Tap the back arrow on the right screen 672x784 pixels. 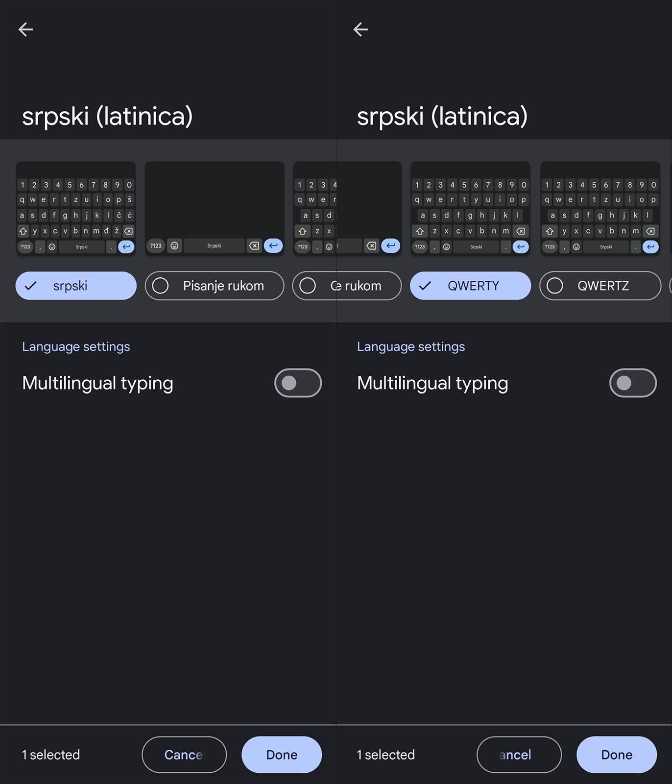click(x=360, y=29)
